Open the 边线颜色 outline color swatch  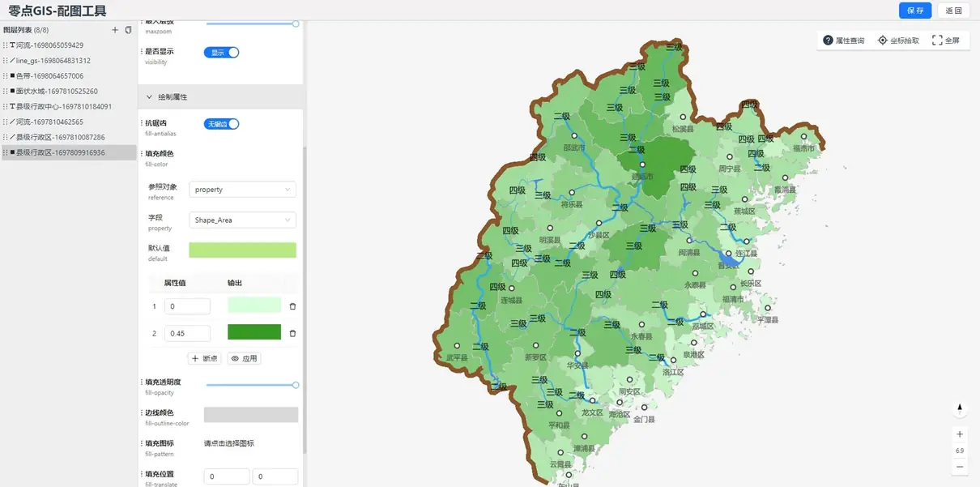tap(250, 415)
